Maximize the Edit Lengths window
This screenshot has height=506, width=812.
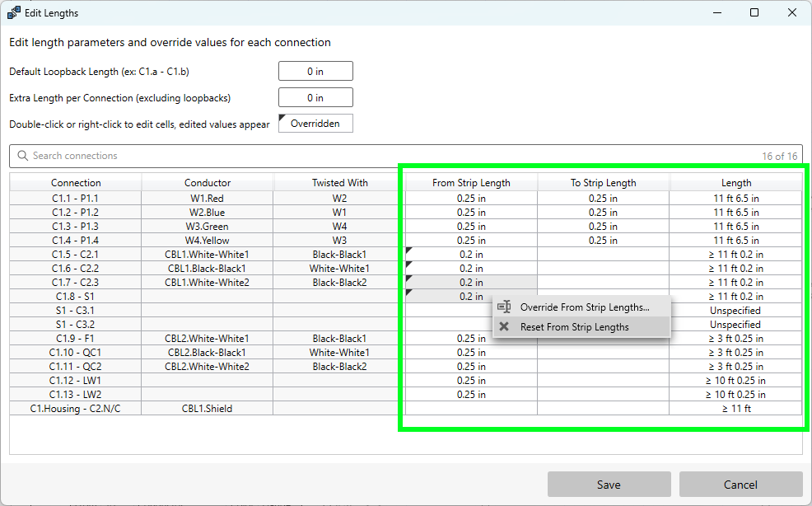[754, 12]
